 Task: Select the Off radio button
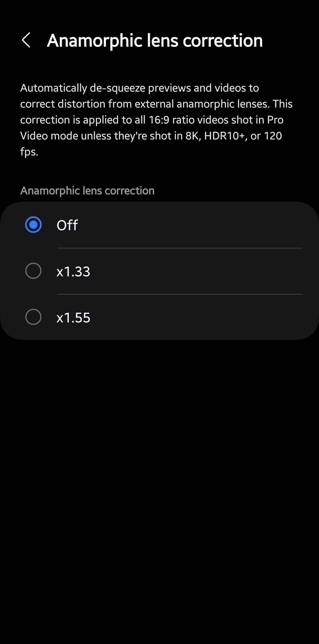pyautogui.click(x=33, y=225)
